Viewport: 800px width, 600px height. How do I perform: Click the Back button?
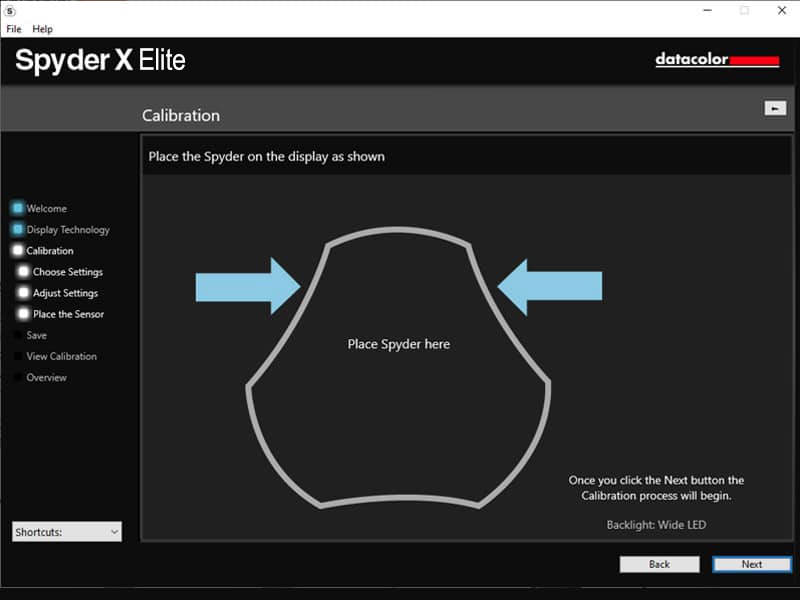(659, 564)
